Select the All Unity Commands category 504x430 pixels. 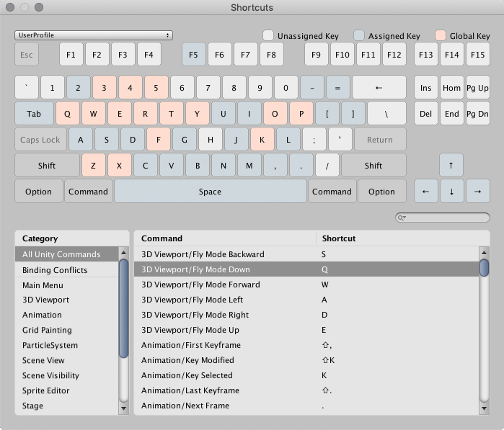tap(66, 254)
